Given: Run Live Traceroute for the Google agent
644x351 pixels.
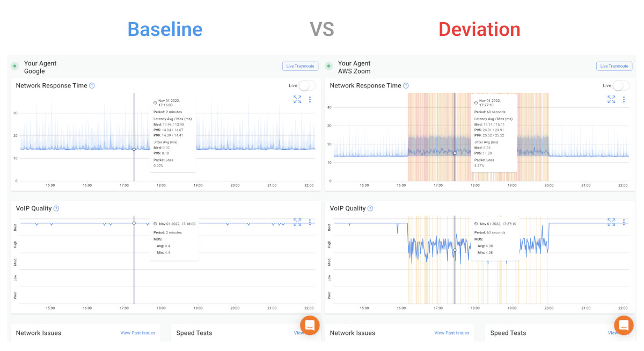Looking at the screenshot, I should (x=300, y=66).
